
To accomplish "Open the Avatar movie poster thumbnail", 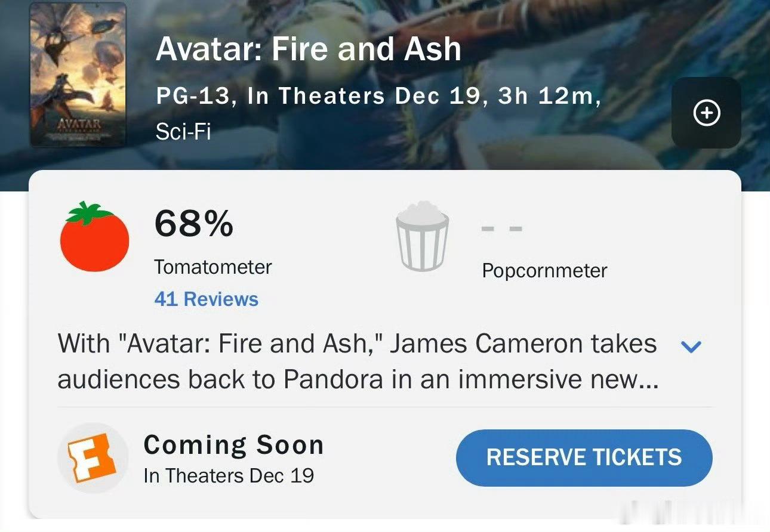I will [78, 75].
